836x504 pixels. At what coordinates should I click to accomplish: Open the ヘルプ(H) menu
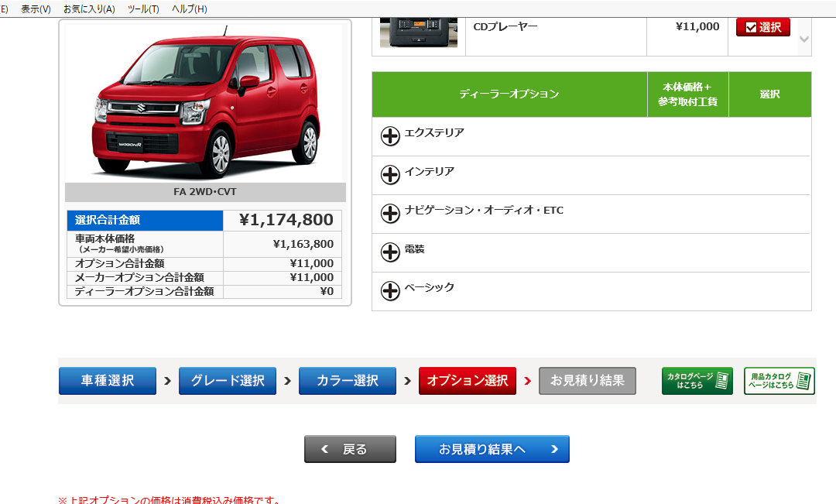tap(190, 9)
